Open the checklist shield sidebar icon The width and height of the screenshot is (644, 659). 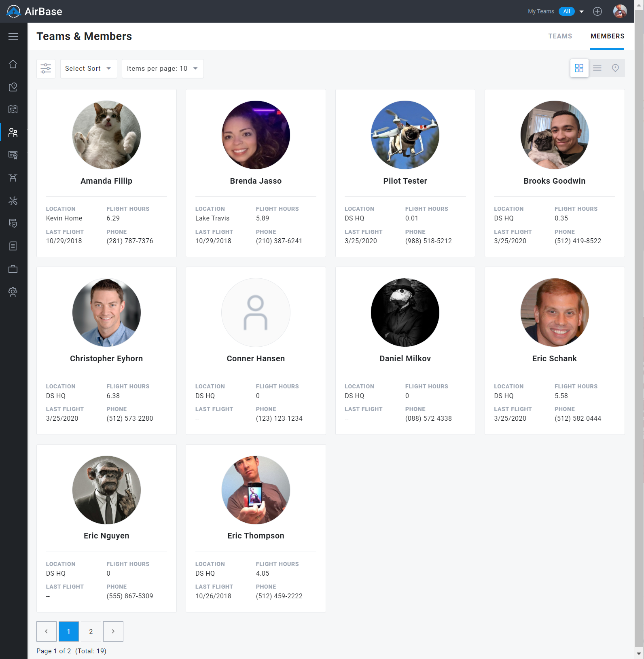click(x=13, y=223)
